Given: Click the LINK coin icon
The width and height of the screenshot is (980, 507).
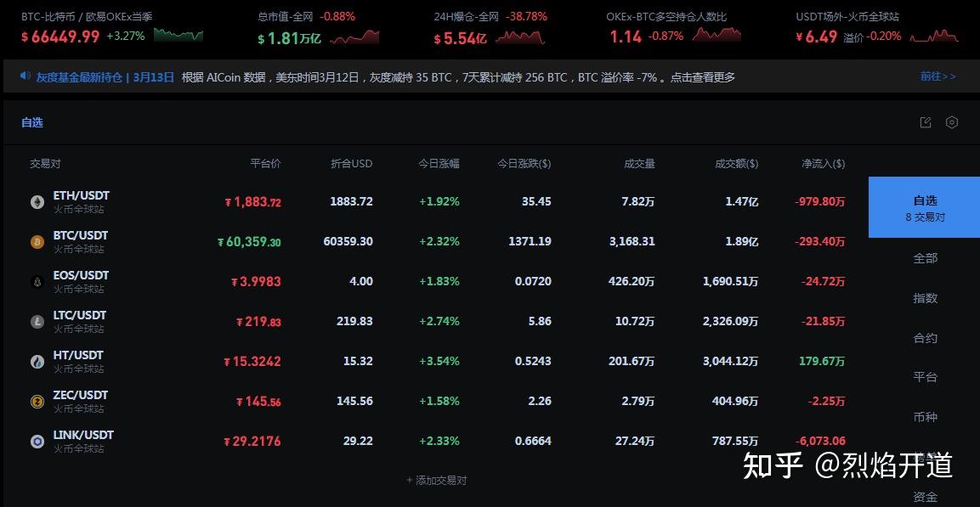Looking at the screenshot, I should point(37,442).
